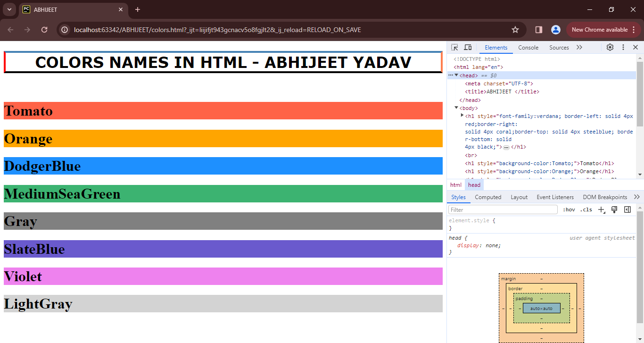Collapse the body element node
644x343 pixels.
point(456,108)
